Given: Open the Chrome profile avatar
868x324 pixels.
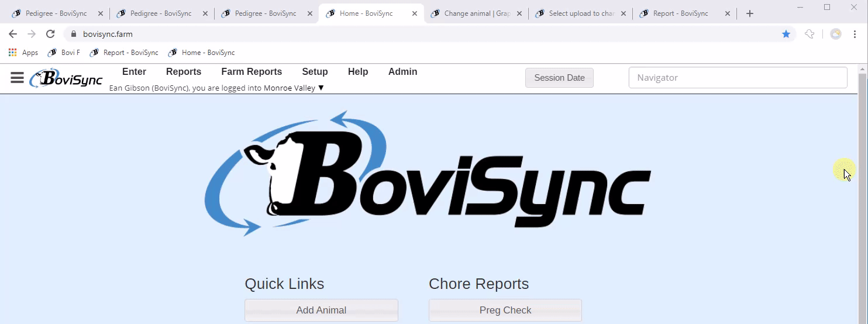Looking at the screenshot, I should [x=836, y=35].
